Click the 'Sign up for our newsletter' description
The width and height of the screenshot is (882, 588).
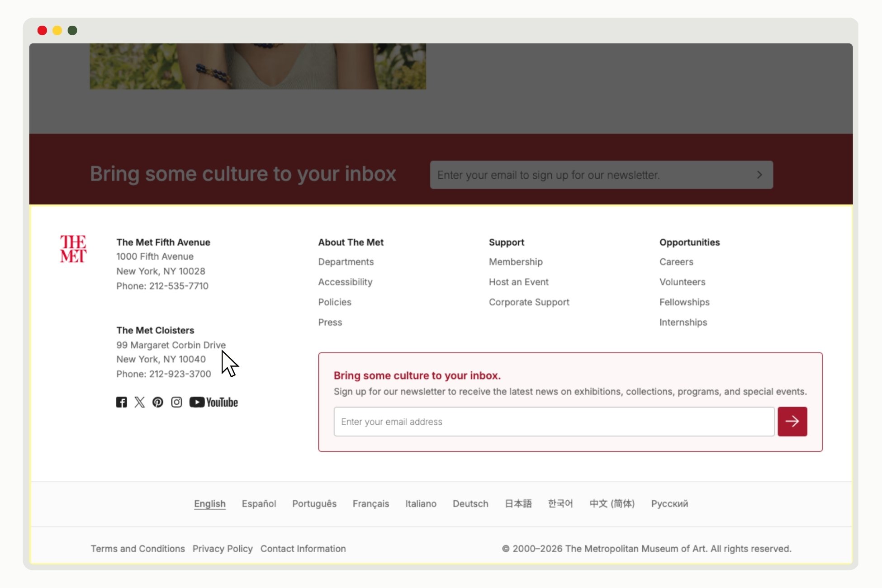(570, 392)
